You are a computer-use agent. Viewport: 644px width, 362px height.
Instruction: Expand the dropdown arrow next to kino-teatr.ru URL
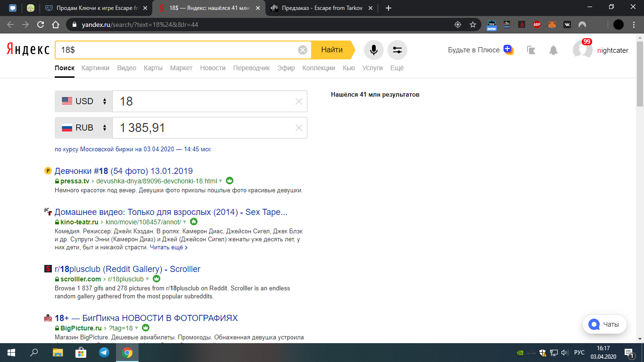(x=185, y=222)
